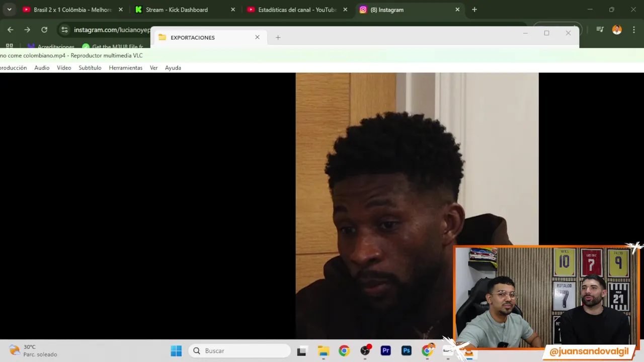The height and width of the screenshot is (362, 644).
Task: Close the Kick Dashboard tab
Action: coord(233,10)
